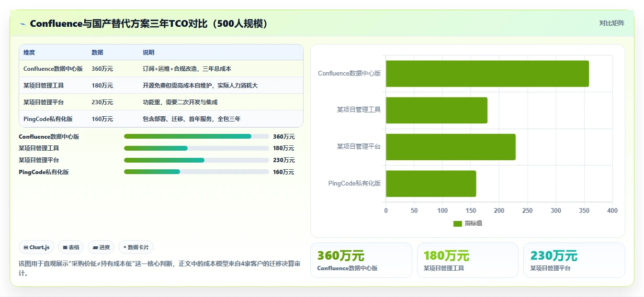Click Confluence数据中心版 cell in the table
This screenshot has width=644, height=297.
pos(53,69)
